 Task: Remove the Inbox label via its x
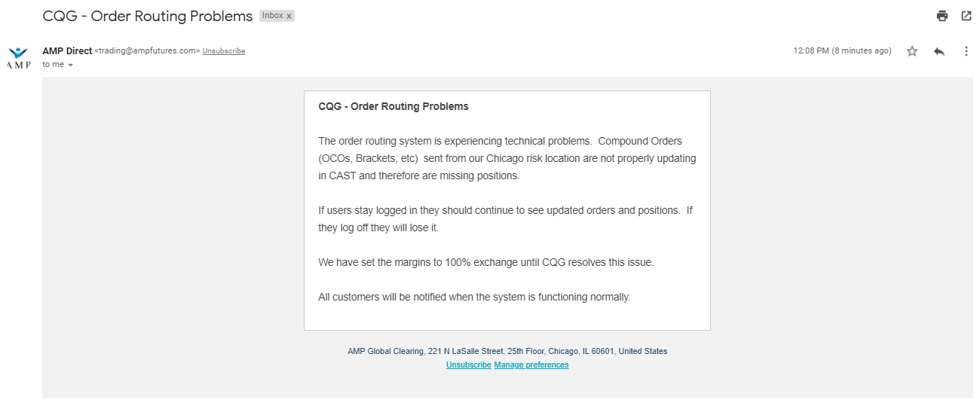point(289,16)
